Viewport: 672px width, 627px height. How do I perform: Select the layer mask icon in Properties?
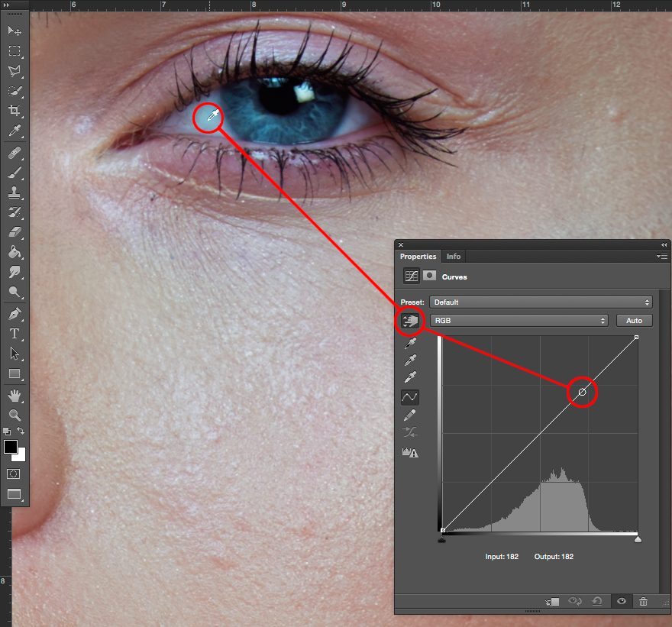click(x=429, y=275)
